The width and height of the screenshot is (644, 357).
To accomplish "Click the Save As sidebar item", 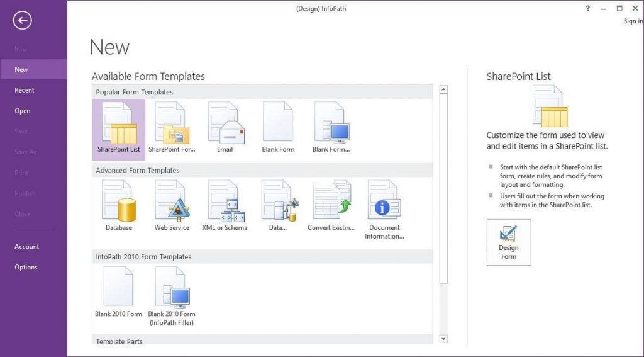I will (33, 152).
